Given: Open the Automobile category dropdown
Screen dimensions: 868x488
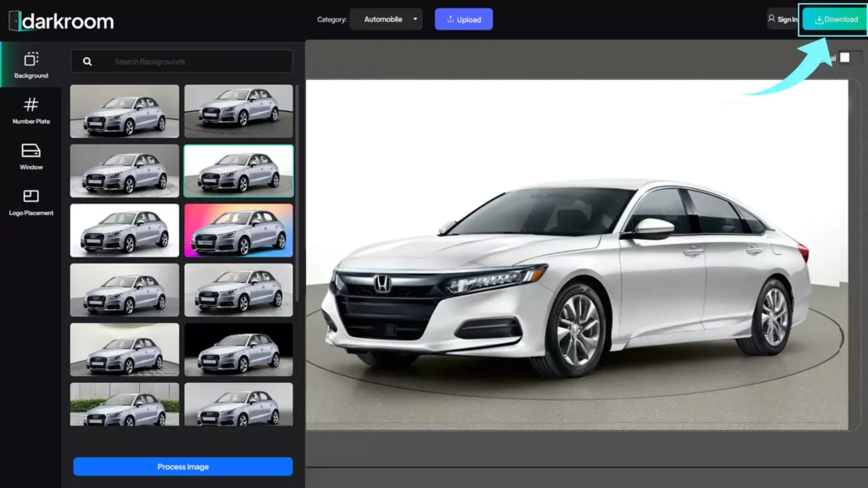Looking at the screenshot, I should [x=386, y=19].
